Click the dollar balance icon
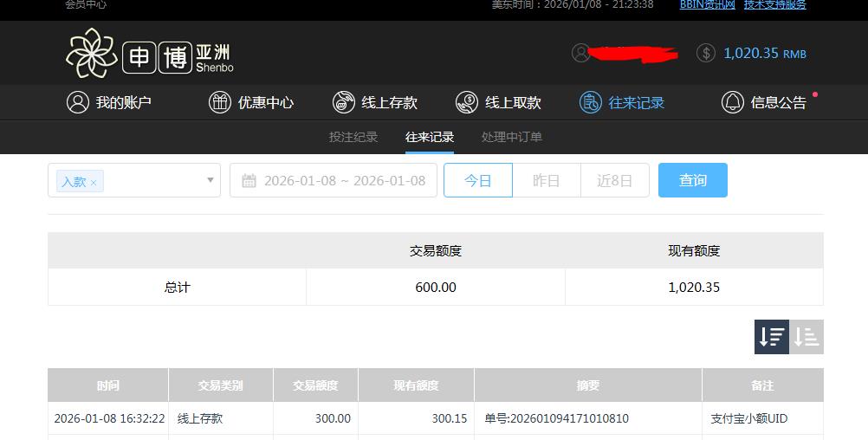Viewport: 868px width, 440px height. pos(706,53)
